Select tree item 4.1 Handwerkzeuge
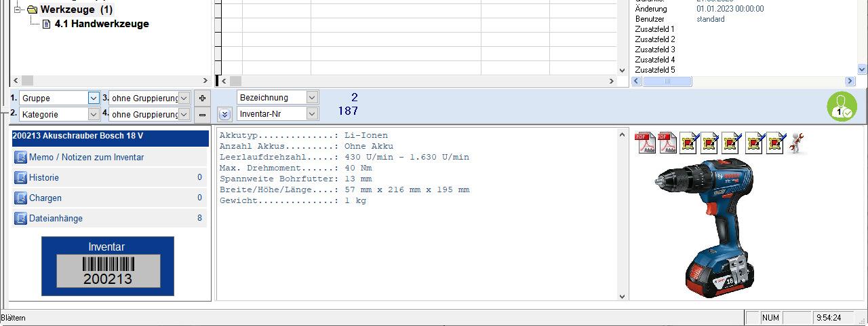 click(x=102, y=24)
